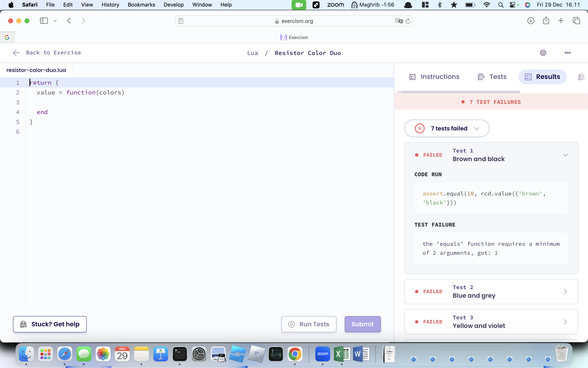Image resolution: width=588 pixels, height=368 pixels.
Task: Select the resistor-color-duo.lua file tab
Action: [36, 70]
